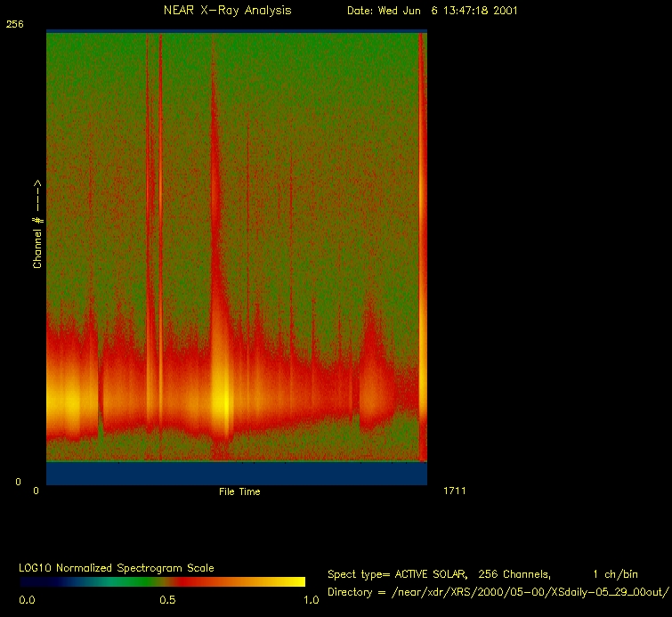
Task: Click the blue band below the spectrogram data
Action: (236, 474)
